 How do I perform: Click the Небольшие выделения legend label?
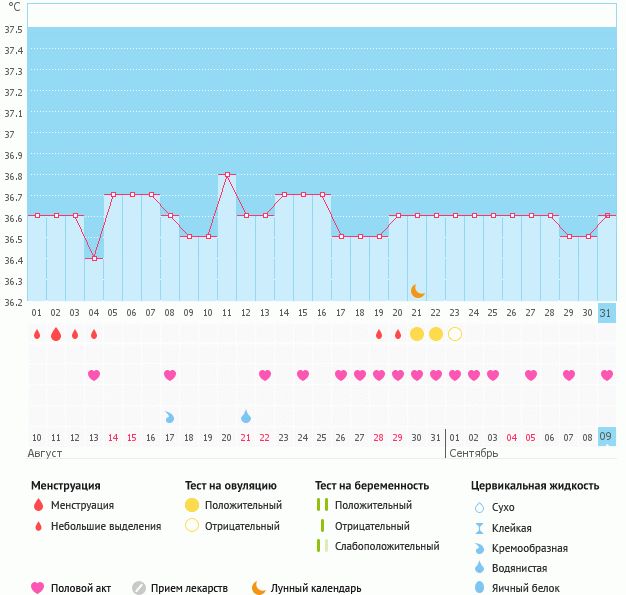[x=106, y=526]
